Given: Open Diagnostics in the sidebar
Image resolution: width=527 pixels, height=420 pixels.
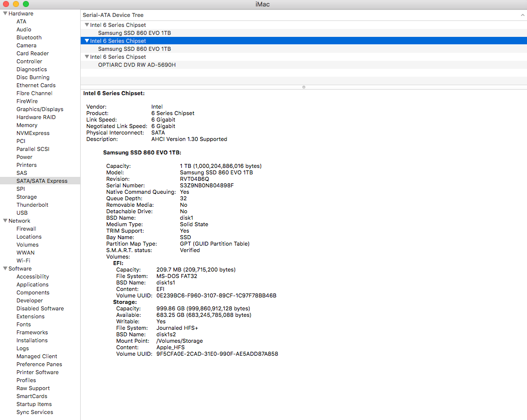Looking at the screenshot, I should 31,69.
